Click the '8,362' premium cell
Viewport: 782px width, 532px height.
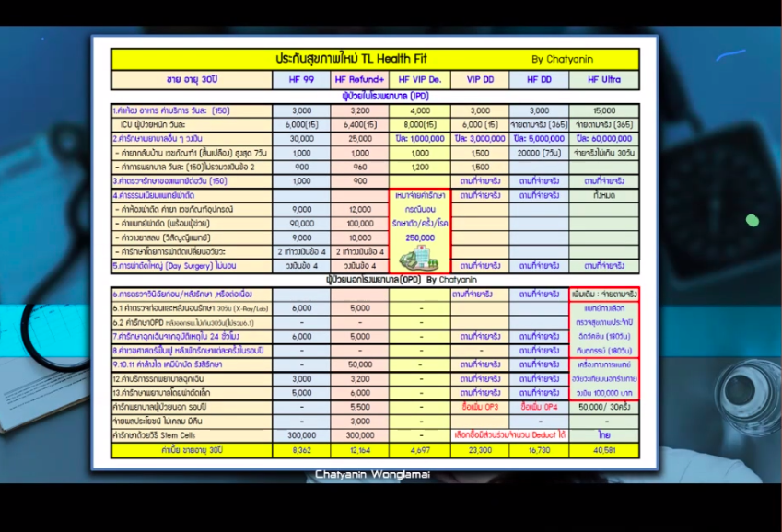click(301, 450)
